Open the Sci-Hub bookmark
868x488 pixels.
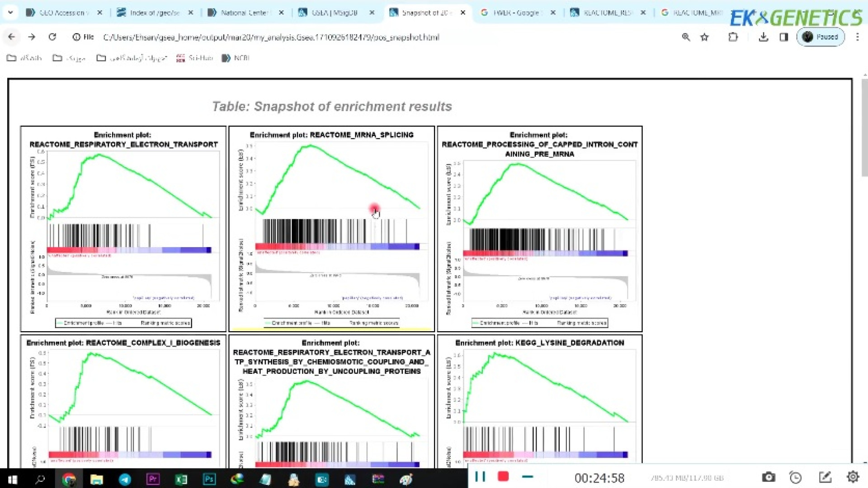(194, 58)
